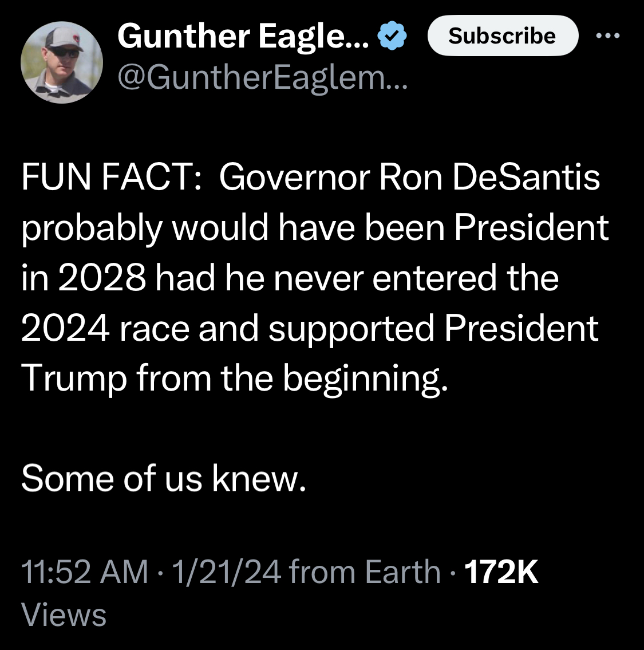
Task: Open Gunther Eagle's profile picture
Action: point(62,62)
